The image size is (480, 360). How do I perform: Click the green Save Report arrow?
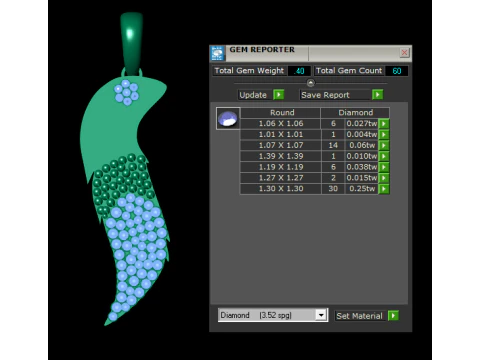tap(377, 95)
